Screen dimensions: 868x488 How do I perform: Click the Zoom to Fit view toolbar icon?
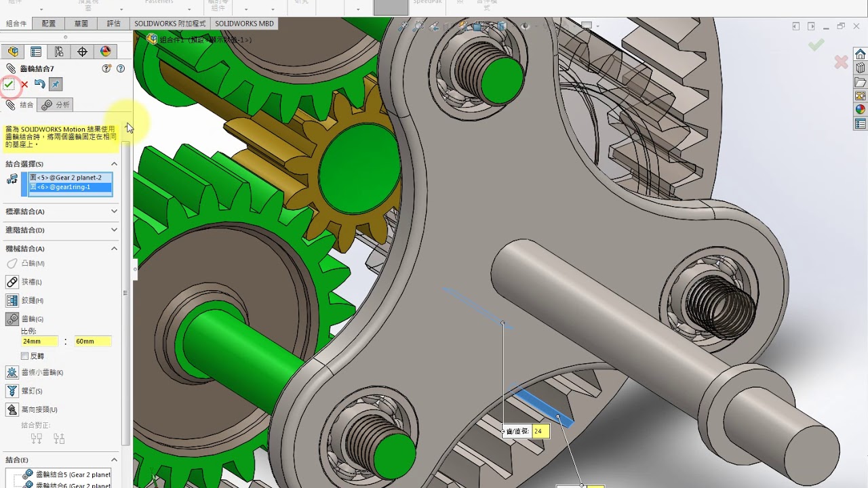[x=403, y=26]
